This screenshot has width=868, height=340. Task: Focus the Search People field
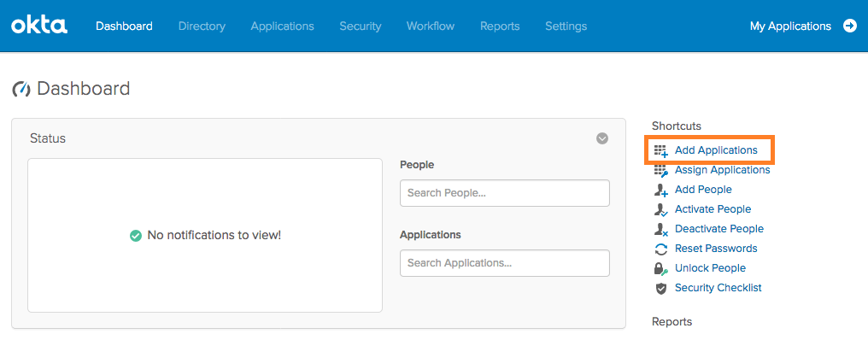[505, 193]
